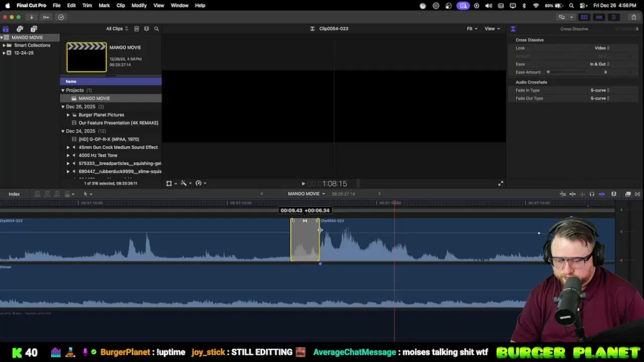Image resolution: width=644 pixels, height=362 pixels.
Task: Toggle filmstrip/list view icon in browser
Action: point(146,29)
